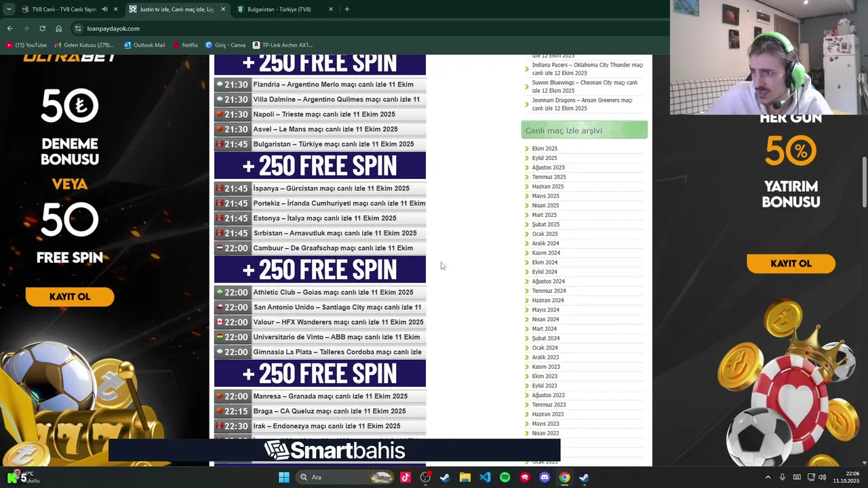The width and height of the screenshot is (868, 488).
Task: Open File Explorer from taskbar
Action: point(465,477)
